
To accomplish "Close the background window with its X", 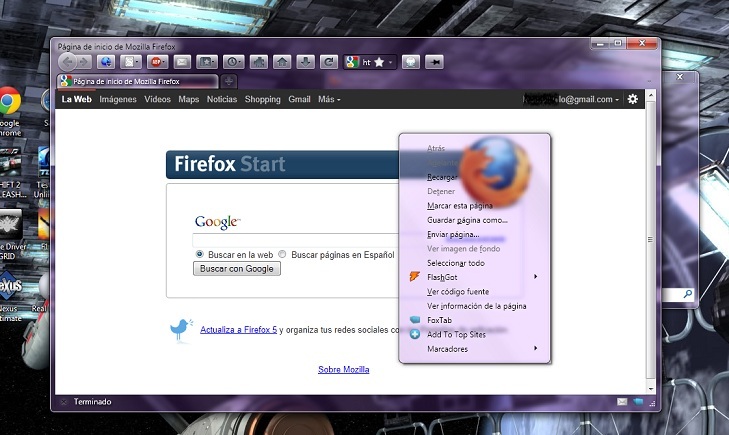I will pyautogui.click(x=680, y=77).
